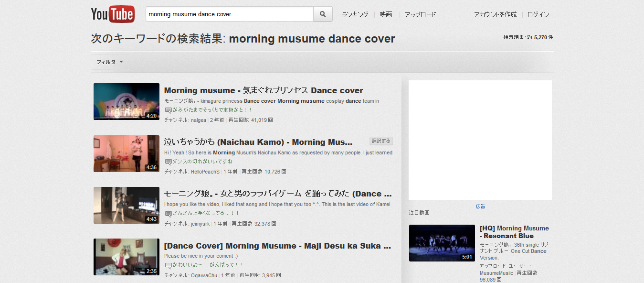Viewport: 644px width, 283px height.
Task: Open '[HQ] Morning Musume - Resonant Blue' title
Action: 514,232
